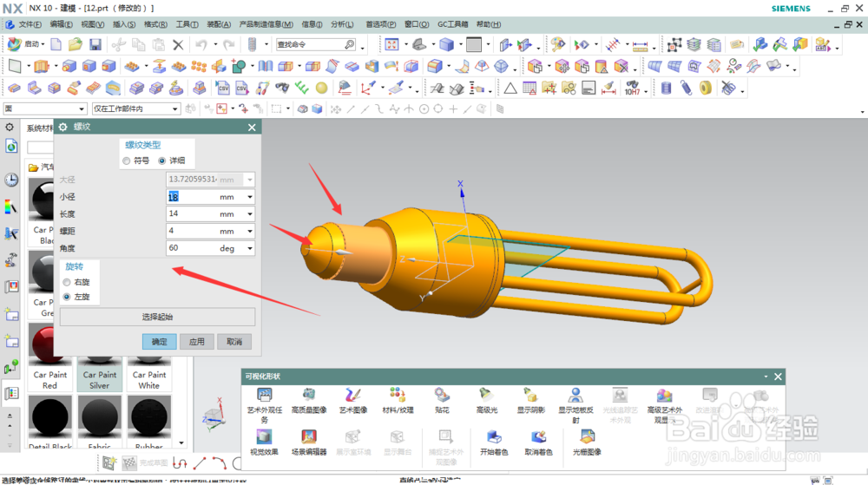Select the Car Paint Silver material
The image size is (868, 485).
[x=100, y=375]
